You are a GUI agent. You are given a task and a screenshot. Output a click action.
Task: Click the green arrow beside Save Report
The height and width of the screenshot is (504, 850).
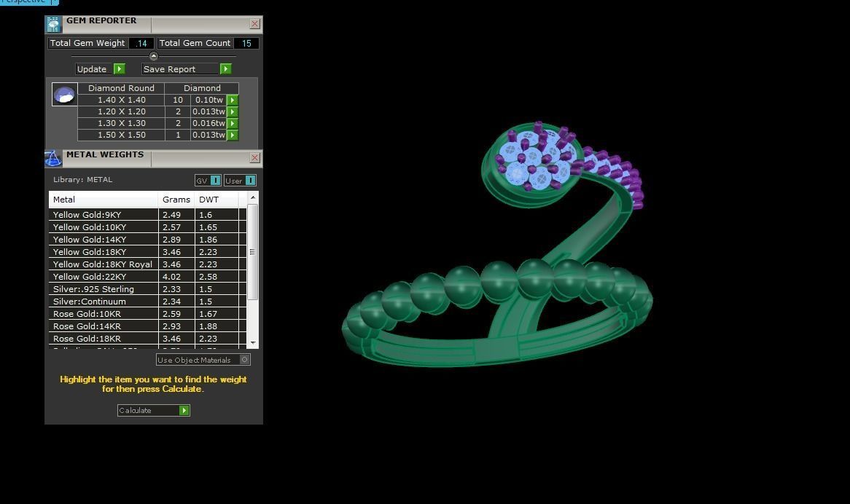point(226,68)
